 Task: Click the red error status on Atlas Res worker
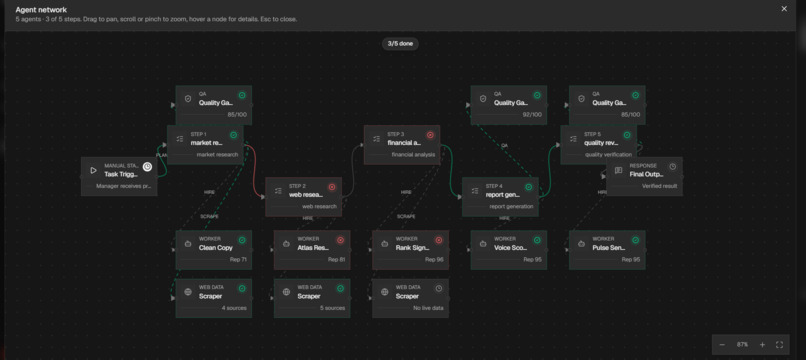340,240
